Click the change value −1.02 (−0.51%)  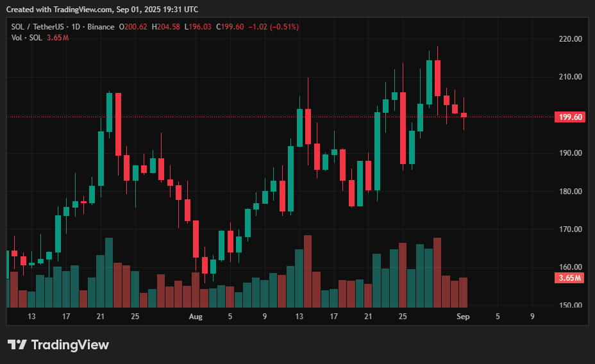(x=274, y=27)
